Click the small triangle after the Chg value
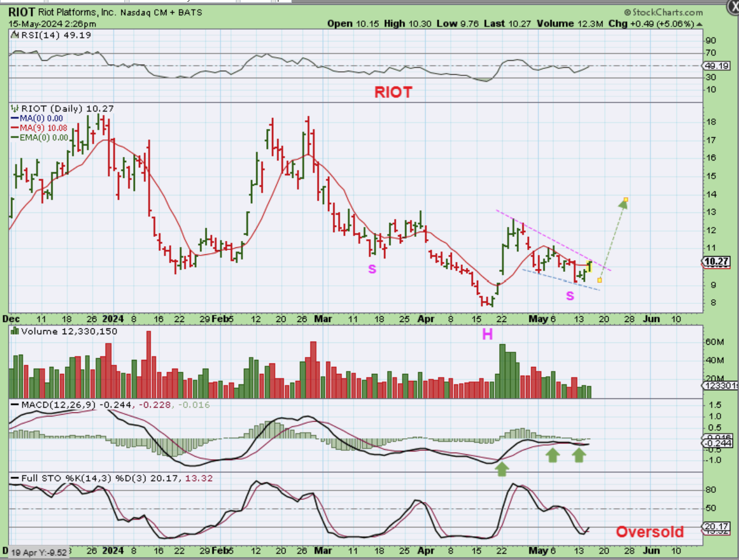 699,24
